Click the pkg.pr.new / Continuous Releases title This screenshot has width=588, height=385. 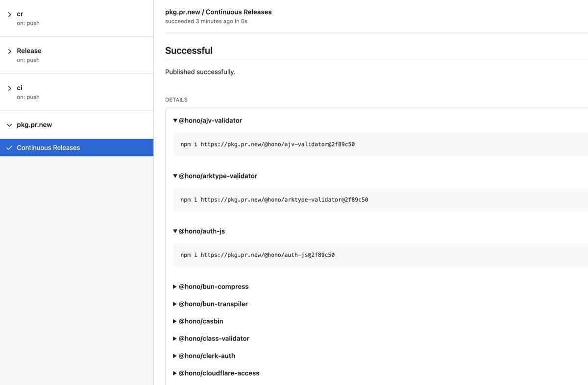219,12
